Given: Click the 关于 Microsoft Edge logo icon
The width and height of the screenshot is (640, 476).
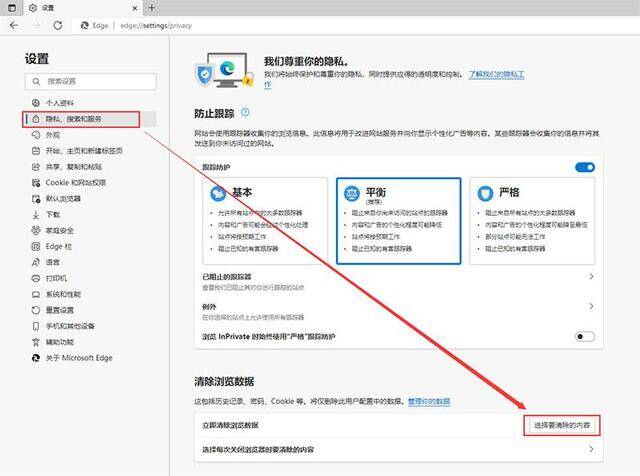Looking at the screenshot, I should point(36,358).
